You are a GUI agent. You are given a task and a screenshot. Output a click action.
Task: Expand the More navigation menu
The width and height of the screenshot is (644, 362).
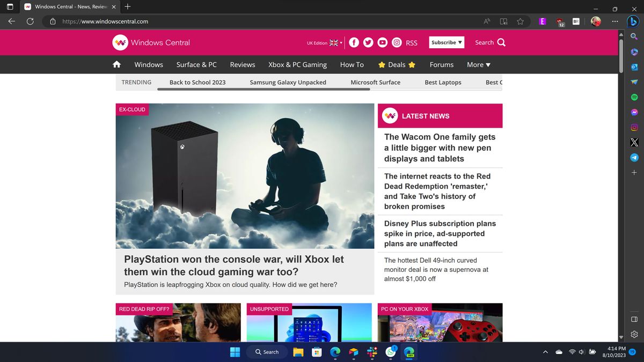479,64
